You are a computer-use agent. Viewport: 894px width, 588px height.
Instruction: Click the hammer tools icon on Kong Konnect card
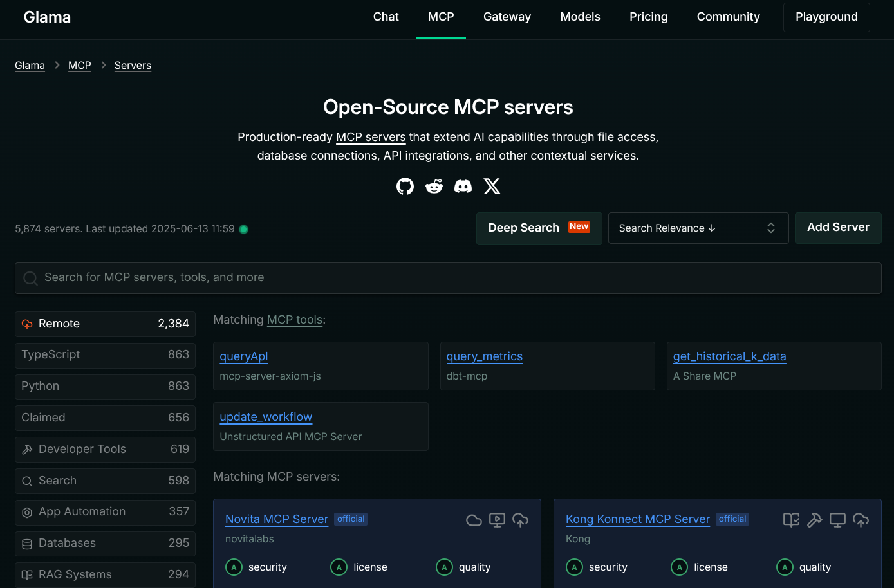pyautogui.click(x=815, y=520)
